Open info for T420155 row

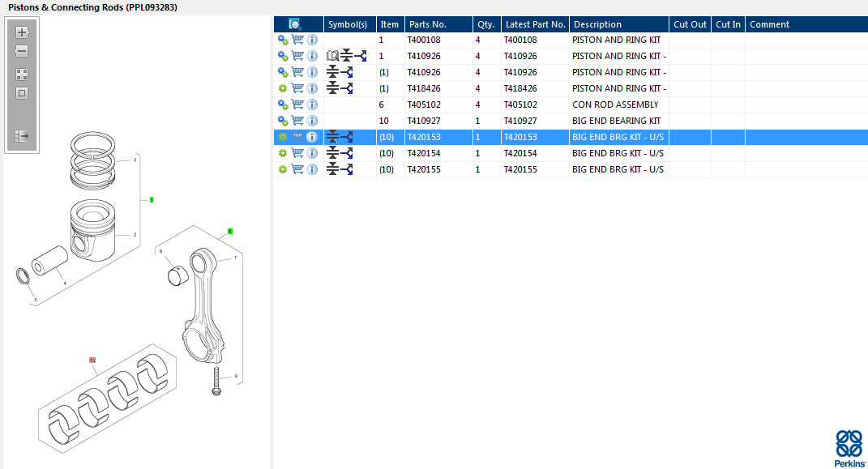coord(312,169)
